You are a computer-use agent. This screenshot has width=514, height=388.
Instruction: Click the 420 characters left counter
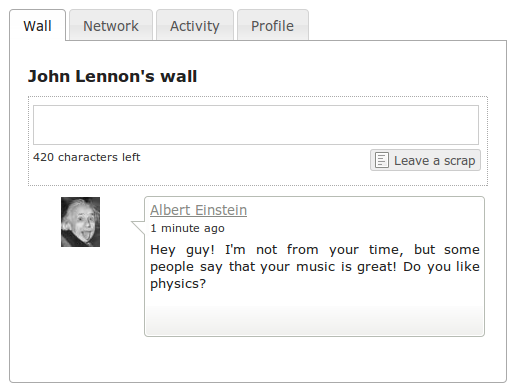pos(87,157)
